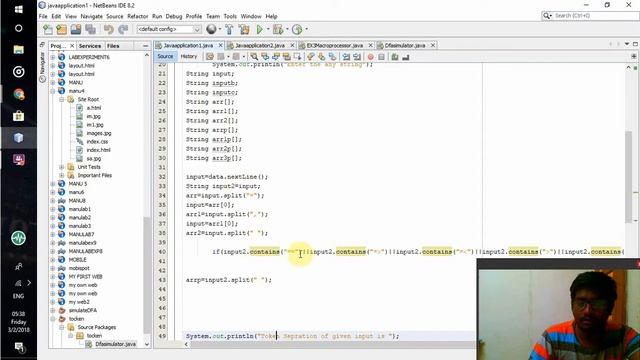
Task: Click the Find Selection magnifier icon
Action: tap(254, 57)
